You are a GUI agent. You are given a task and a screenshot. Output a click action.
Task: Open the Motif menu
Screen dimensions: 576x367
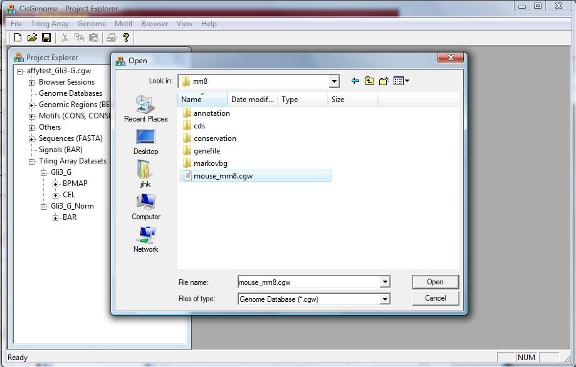[x=123, y=24]
